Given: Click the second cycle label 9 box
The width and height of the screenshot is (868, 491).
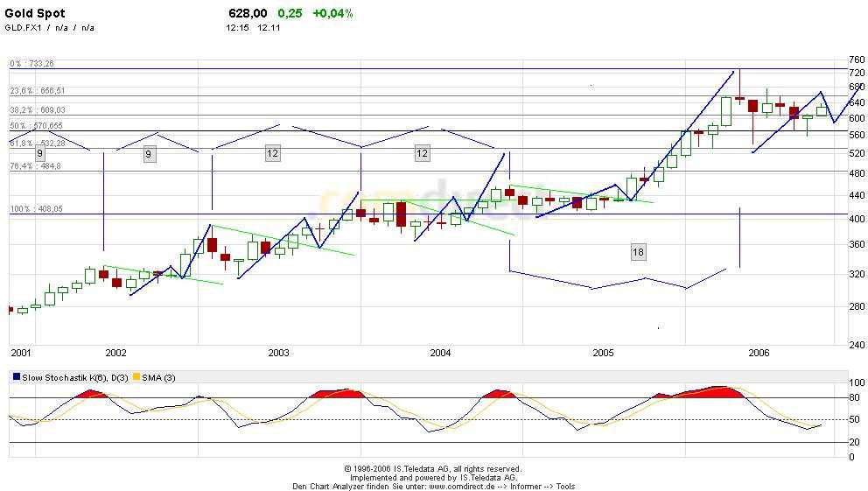Looking at the screenshot, I should click(x=148, y=154).
